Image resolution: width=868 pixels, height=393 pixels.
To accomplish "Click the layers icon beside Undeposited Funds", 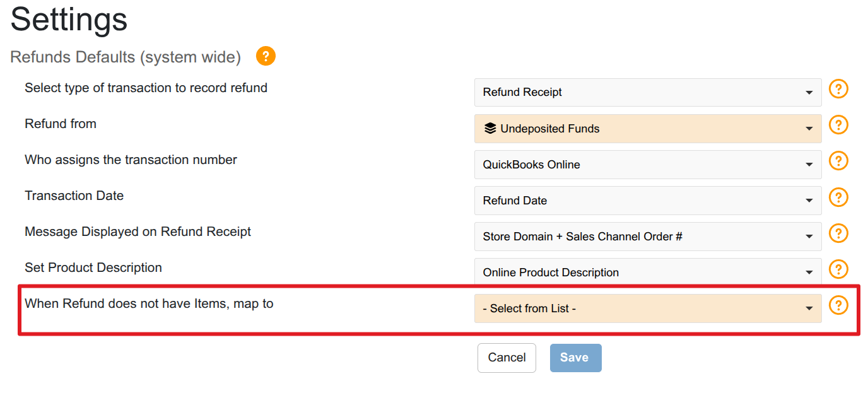I will click(490, 129).
